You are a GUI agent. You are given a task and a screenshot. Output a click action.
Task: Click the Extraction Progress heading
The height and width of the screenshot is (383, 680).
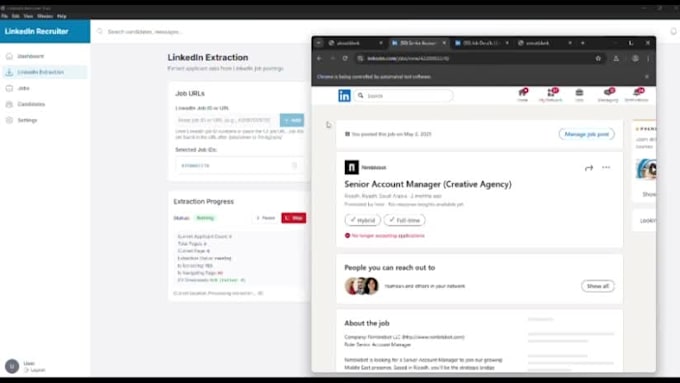(203, 201)
